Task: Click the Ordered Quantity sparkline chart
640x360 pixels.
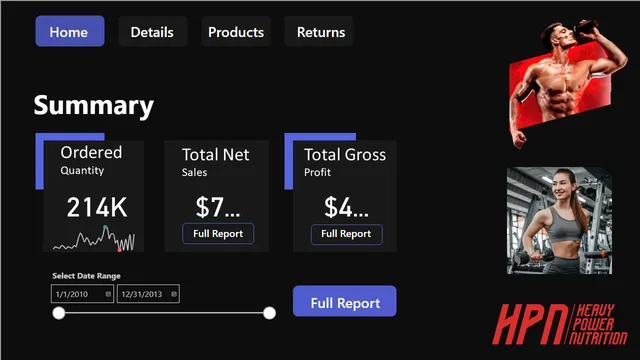Action: (94, 238)
